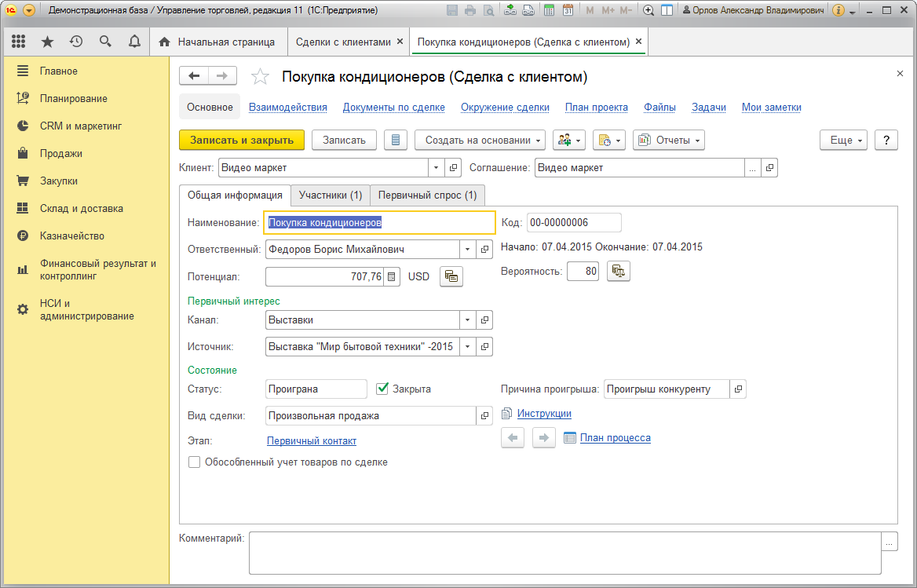Expand the Источник dropdown arrow
Viewport: 917px width, 588px height.
click(468, 347)
